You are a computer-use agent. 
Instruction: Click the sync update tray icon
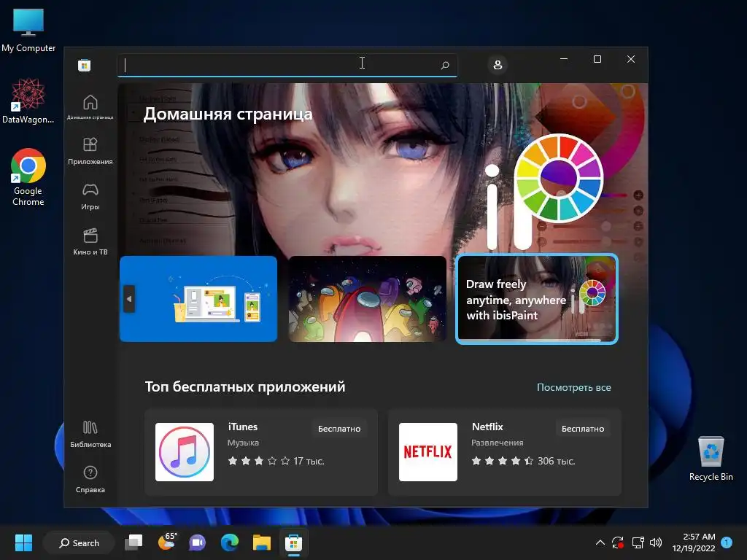618,542
